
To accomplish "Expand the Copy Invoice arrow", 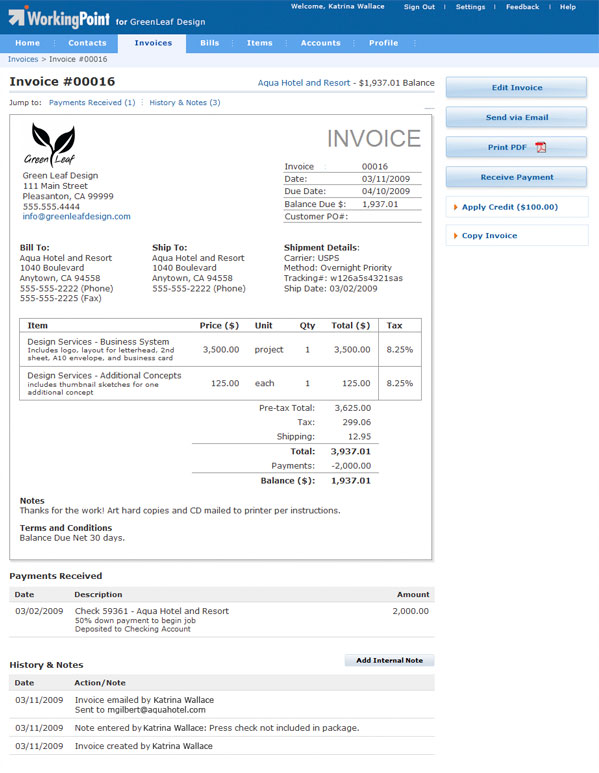I will coord(455,236).
